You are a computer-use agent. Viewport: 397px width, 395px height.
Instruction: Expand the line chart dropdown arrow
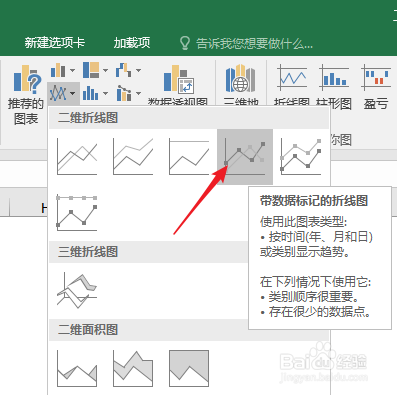click(72, 93)
